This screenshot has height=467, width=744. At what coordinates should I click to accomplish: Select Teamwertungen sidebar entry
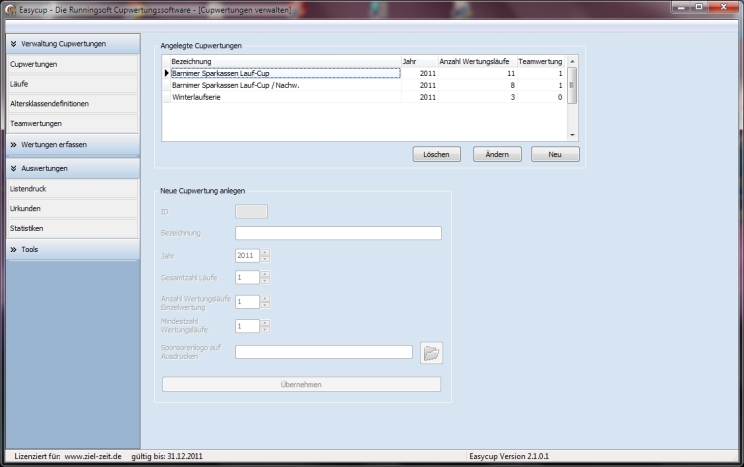69,124
